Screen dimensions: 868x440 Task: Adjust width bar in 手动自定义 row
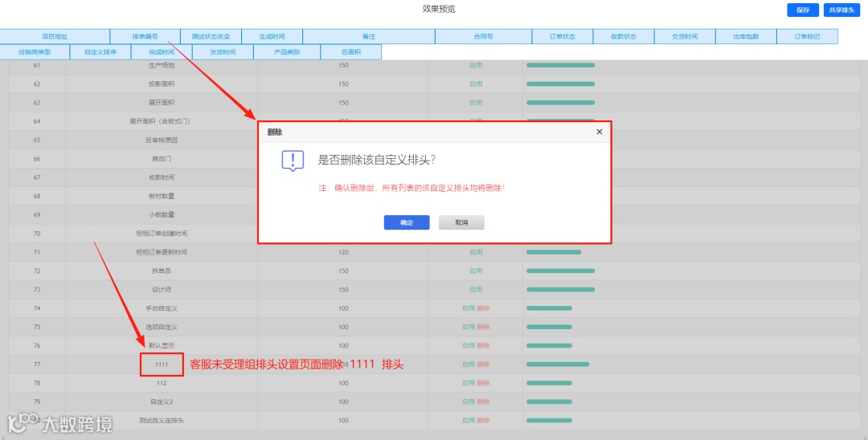(549, 308)
